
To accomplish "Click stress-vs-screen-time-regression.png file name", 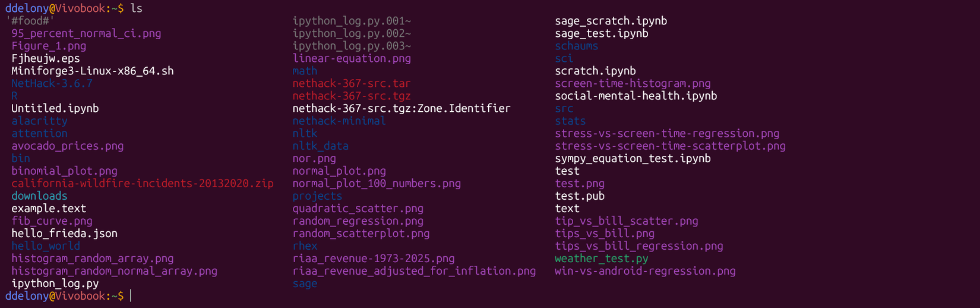I will pyautogui.click(x=667, y=133).
